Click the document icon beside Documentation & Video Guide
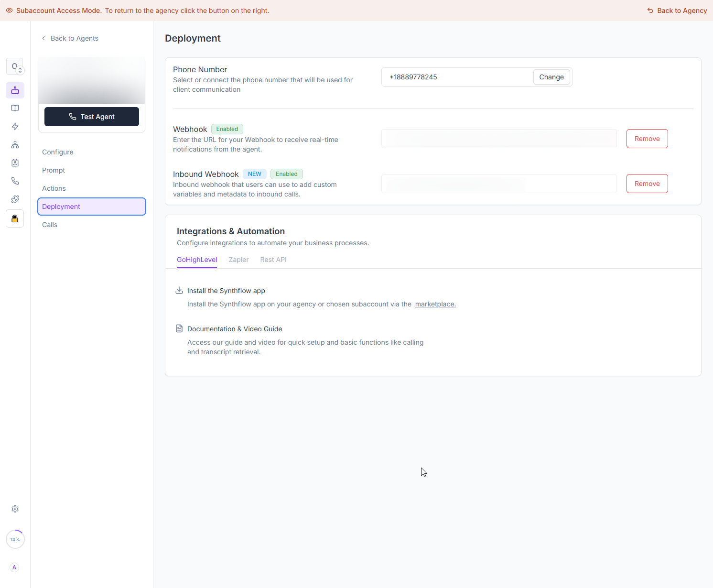 point(179,328)
